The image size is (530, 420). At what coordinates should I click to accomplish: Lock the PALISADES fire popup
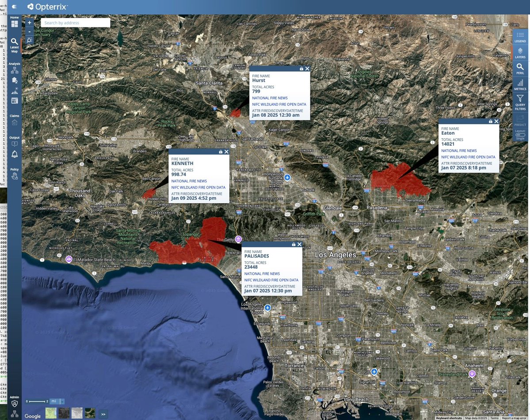294,244
